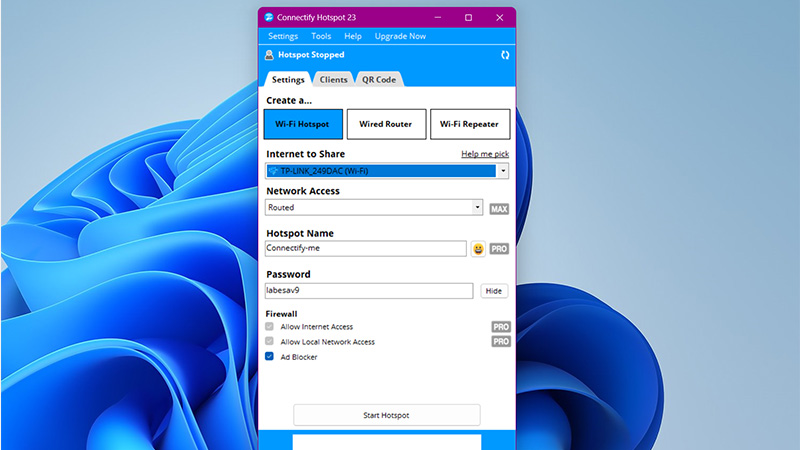Viewport: 800px width, 450px height.
Task: Click the Hotspot Stopped status text
Action: [311, 55]
